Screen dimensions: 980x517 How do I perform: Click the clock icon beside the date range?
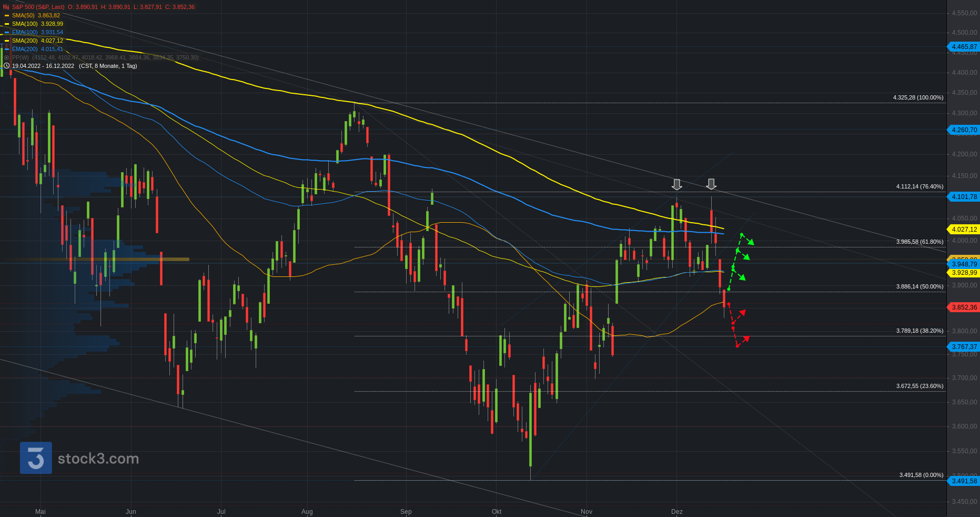6,66
